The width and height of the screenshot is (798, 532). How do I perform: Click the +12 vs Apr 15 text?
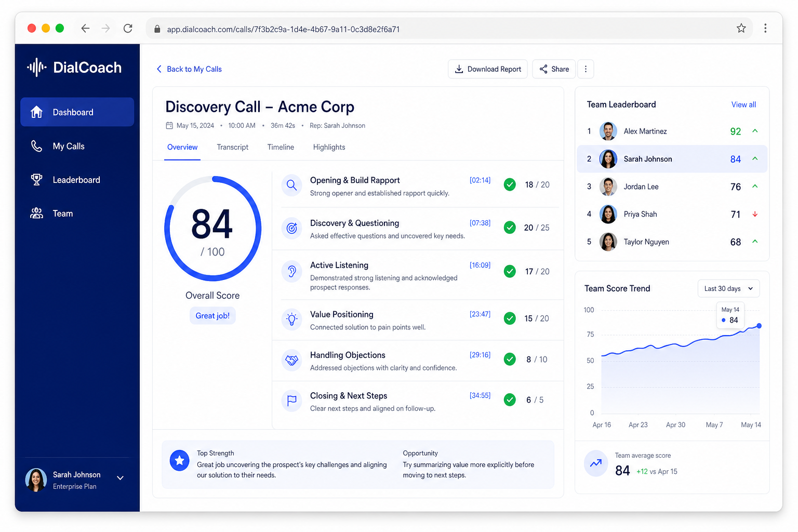point(657,472)
